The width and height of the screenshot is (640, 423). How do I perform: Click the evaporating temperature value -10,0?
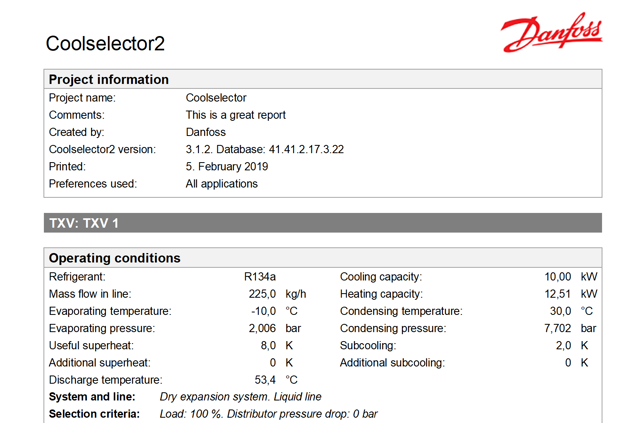pos(260,311)
